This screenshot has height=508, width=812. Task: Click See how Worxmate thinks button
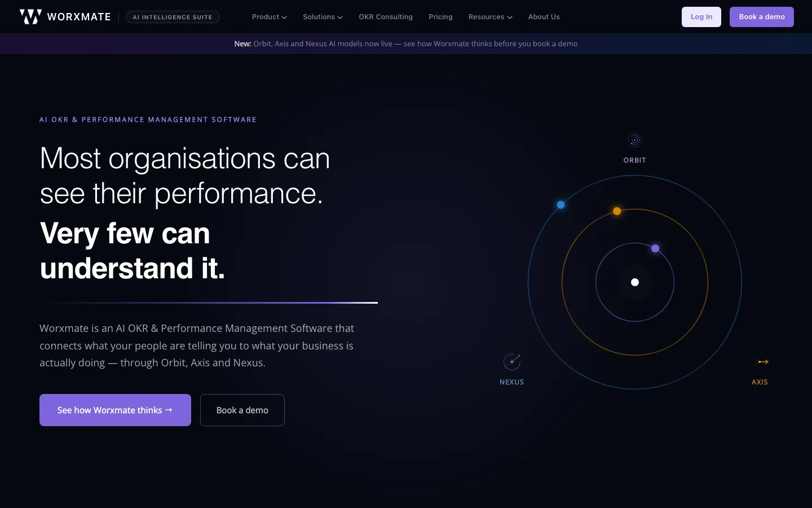click(x=115, y=410)
